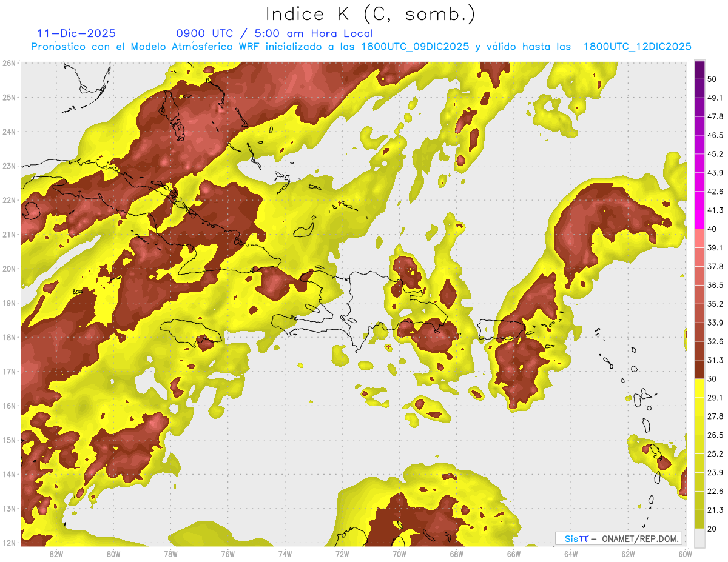Image resolution: width=728 pixels, height=562 pixels.
Task: Click the "66W" longitude label
Action: pos(514,554)
